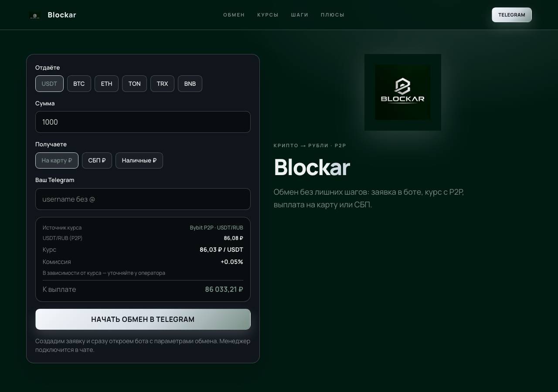The image size is (558, 392).
Task: Go to the ОБМЕН nav section
Action: pos(234,15)
